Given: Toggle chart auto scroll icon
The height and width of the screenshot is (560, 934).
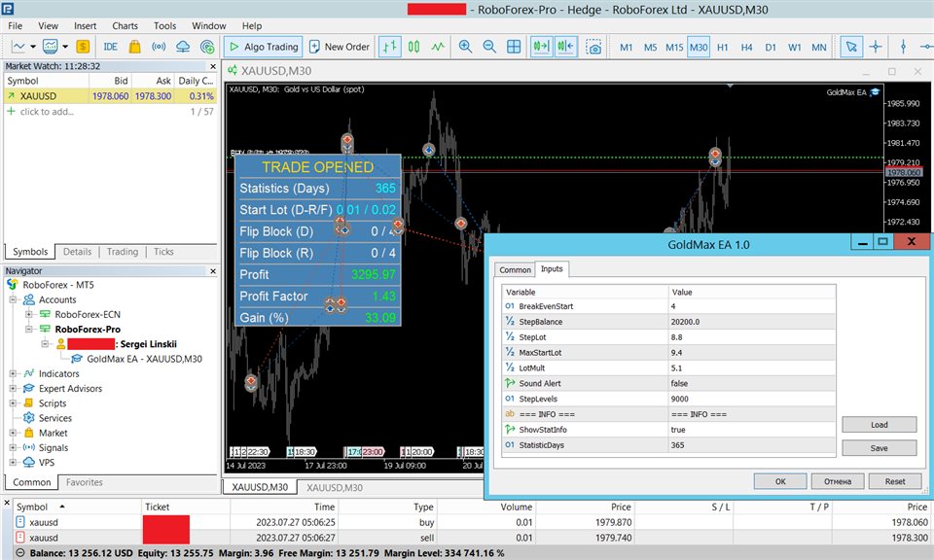Looking at the screenshot, I should pos(542,47).
